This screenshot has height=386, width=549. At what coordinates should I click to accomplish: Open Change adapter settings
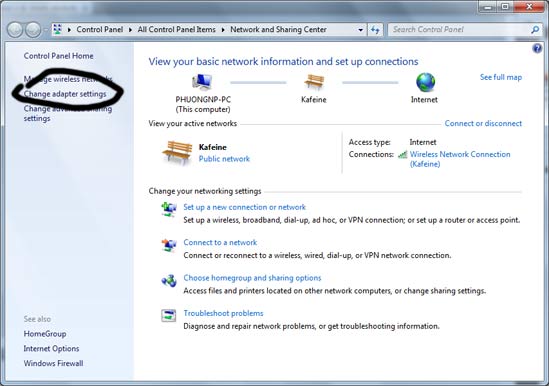(x=65, y=94)
